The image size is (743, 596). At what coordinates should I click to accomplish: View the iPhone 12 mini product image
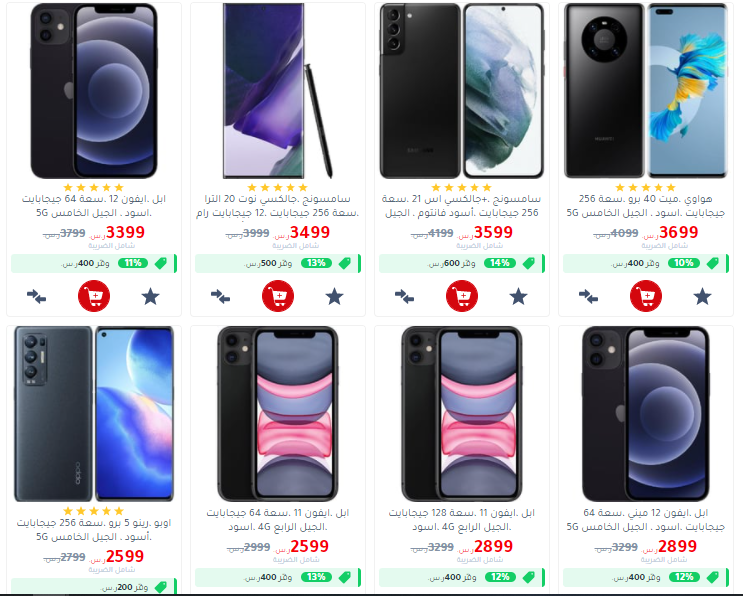pos(646,414)
